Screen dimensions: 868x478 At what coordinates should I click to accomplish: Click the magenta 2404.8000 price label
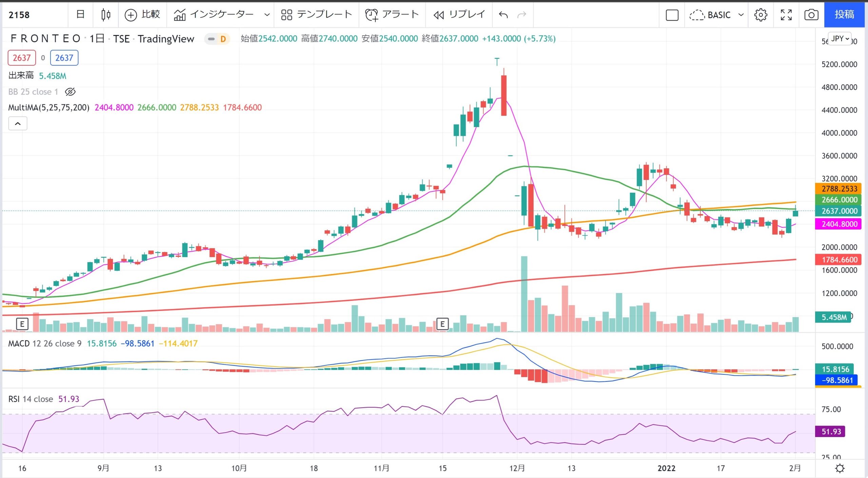(x=839, y=224)
